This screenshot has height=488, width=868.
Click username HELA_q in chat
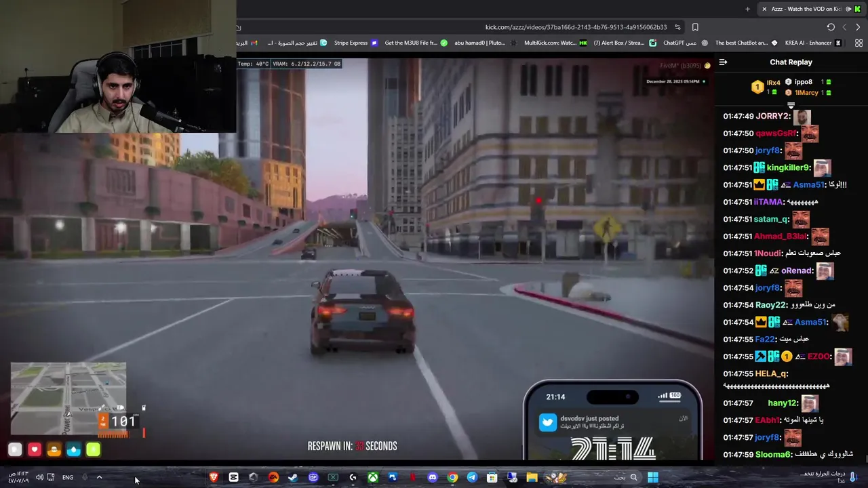tap(771, 373)
